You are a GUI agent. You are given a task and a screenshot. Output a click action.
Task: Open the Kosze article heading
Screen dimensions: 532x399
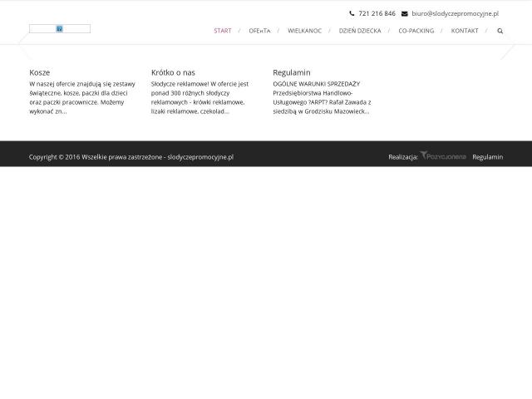point(40,72)
